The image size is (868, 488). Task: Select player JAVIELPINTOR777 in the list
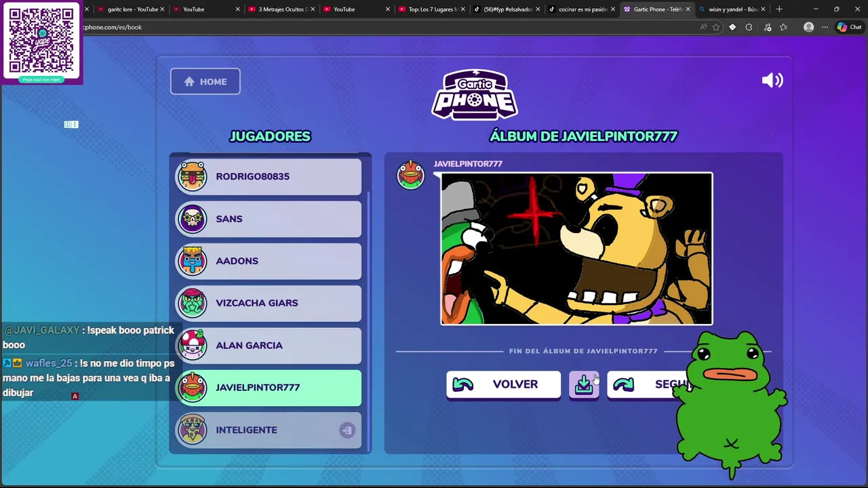[269, 388]
